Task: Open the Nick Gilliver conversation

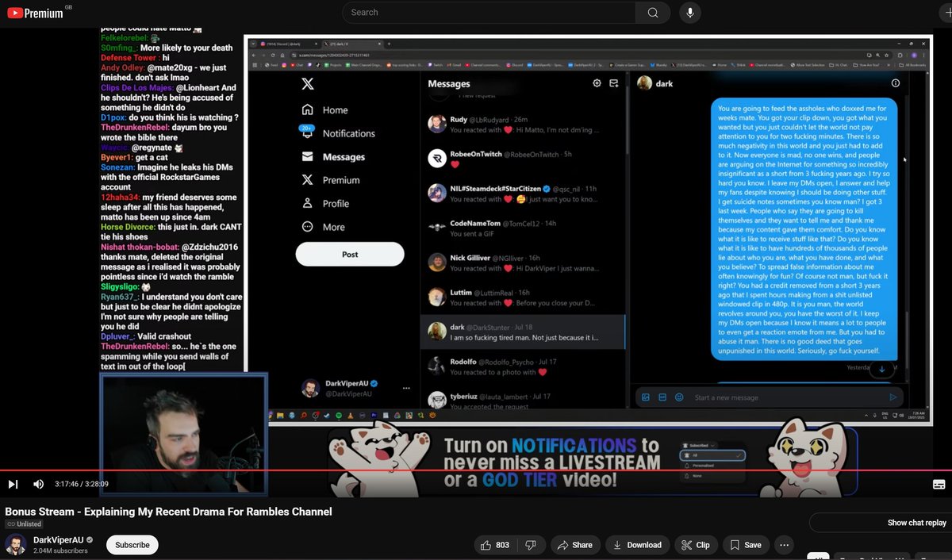Action: [523, 263]
